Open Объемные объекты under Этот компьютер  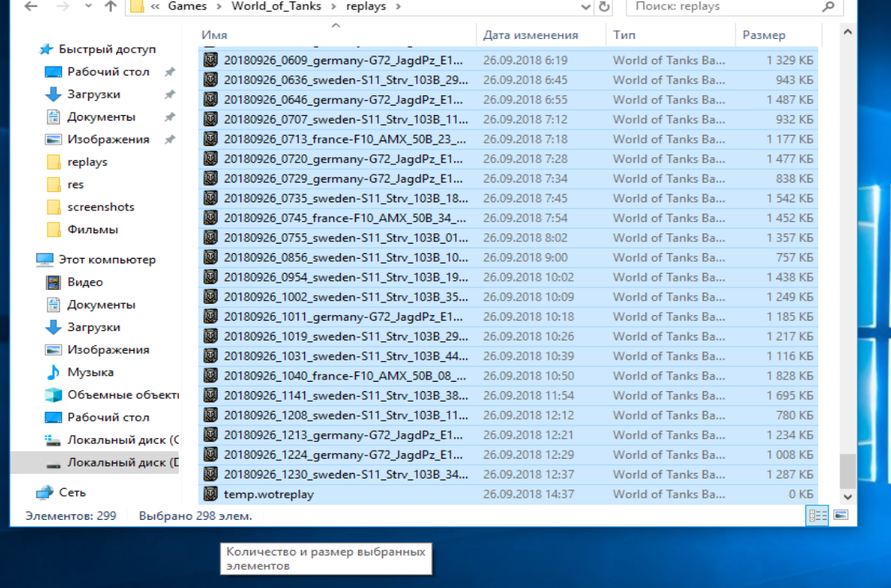(x=122, y=394)
